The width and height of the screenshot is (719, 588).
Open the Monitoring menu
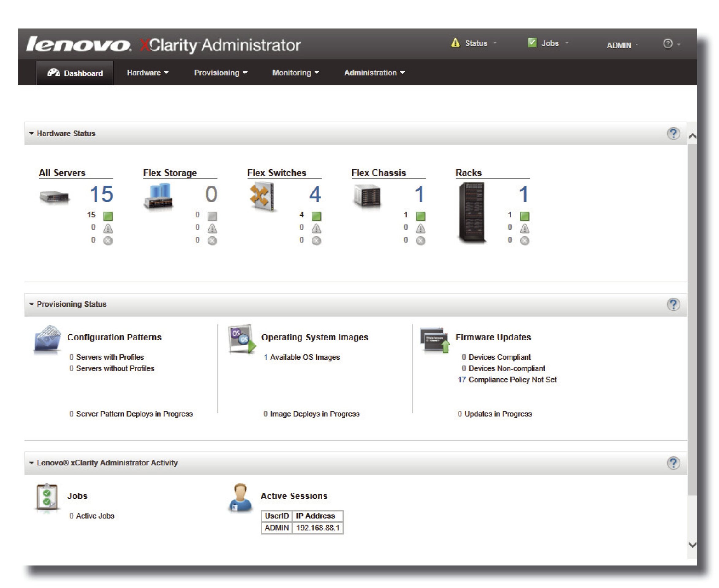click(295, 73)
